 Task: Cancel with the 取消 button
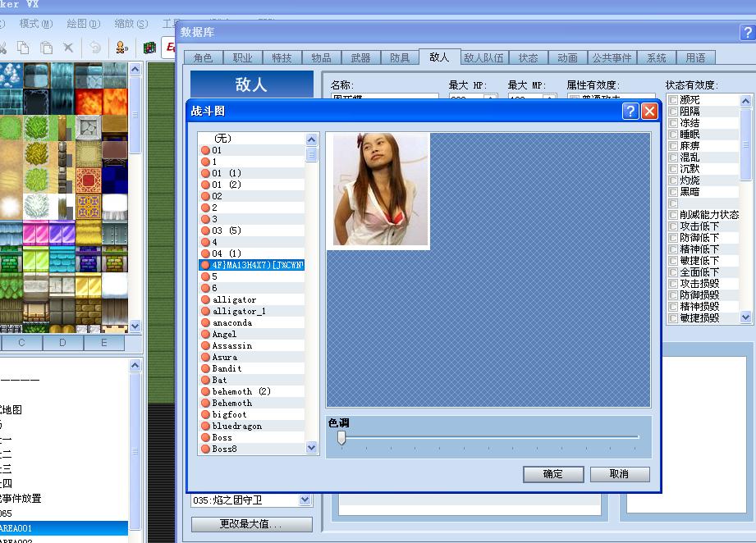pyautogui.click(x=620, y=474)
